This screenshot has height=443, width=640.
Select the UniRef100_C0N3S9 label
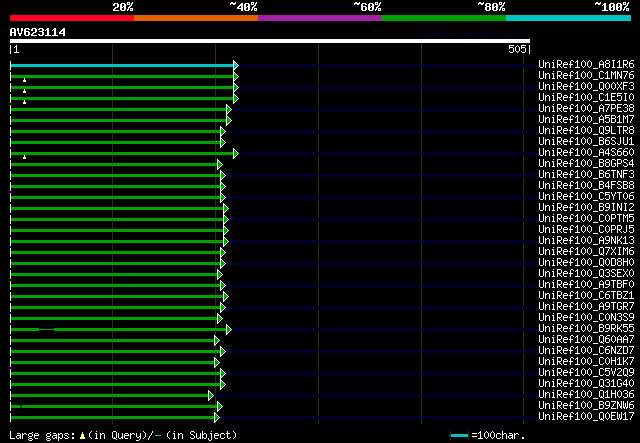pos(586,318)
